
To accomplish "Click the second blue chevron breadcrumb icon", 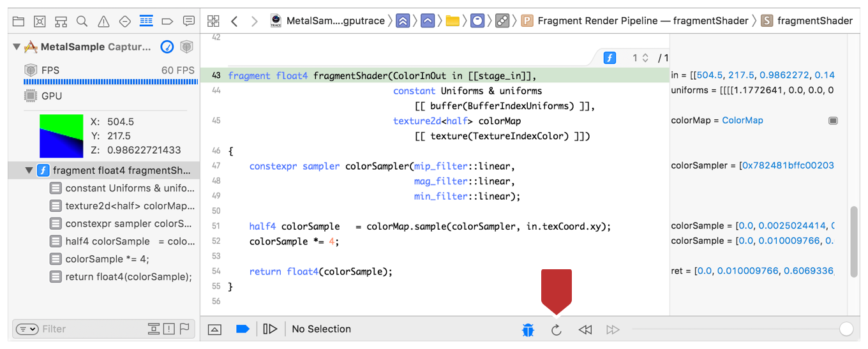I will 428,21.
